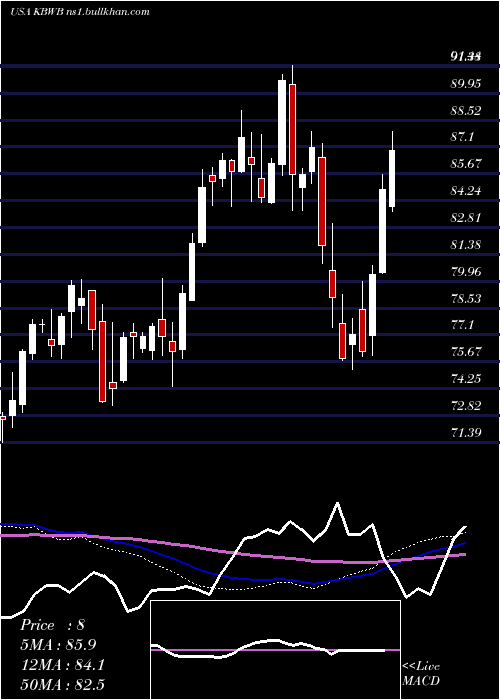Viewport: 500px width, 700px height.
Task: Click the 78.53 price axis label
Action: pyautogui.click(x=466, y=298)
